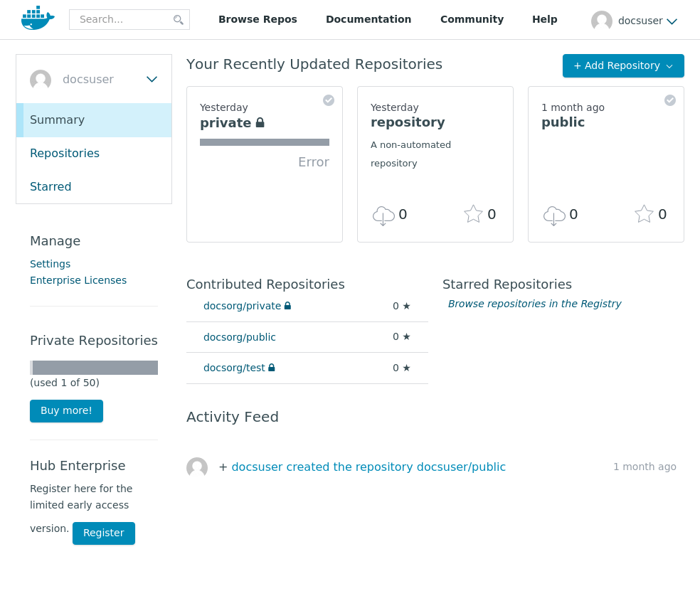Open the Add Repository dropdown
700x596 pixels.
[623, 65]
